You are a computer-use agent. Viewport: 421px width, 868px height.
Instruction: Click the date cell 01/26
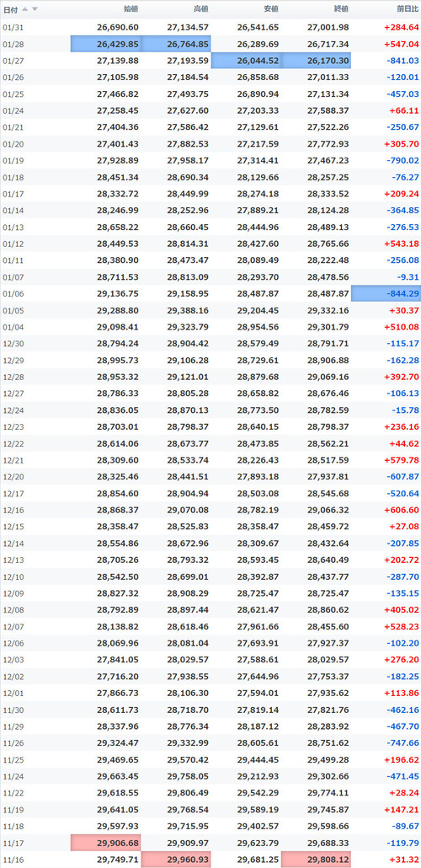click(x=12, y=78)
